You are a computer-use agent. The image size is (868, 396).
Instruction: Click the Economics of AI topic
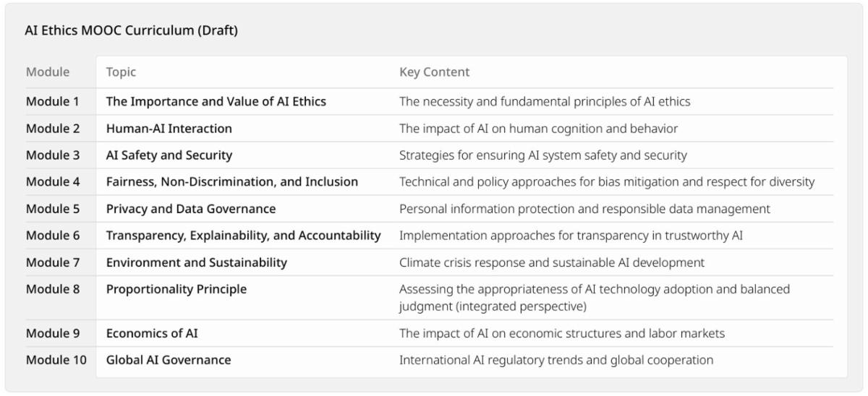click(x=152, y=333)
